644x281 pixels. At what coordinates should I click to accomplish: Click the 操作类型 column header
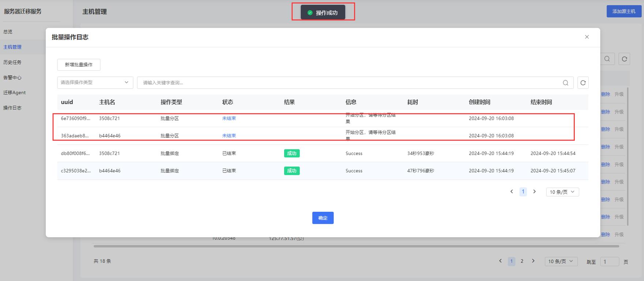pos(171,102)
